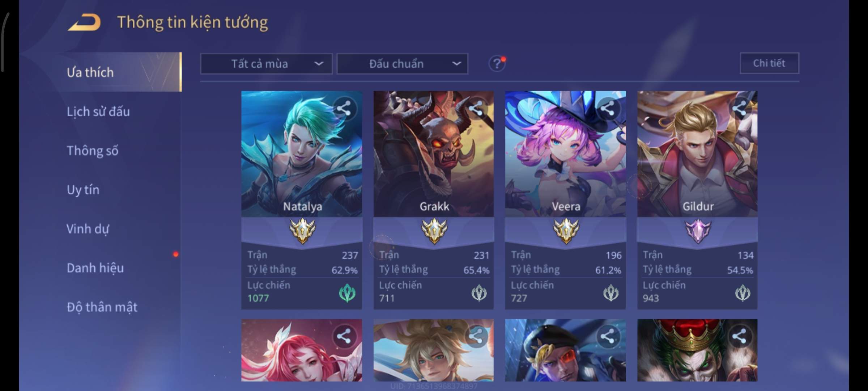
Task: Tap Grakk's gold mastery badge
Action: click(434, 231)
